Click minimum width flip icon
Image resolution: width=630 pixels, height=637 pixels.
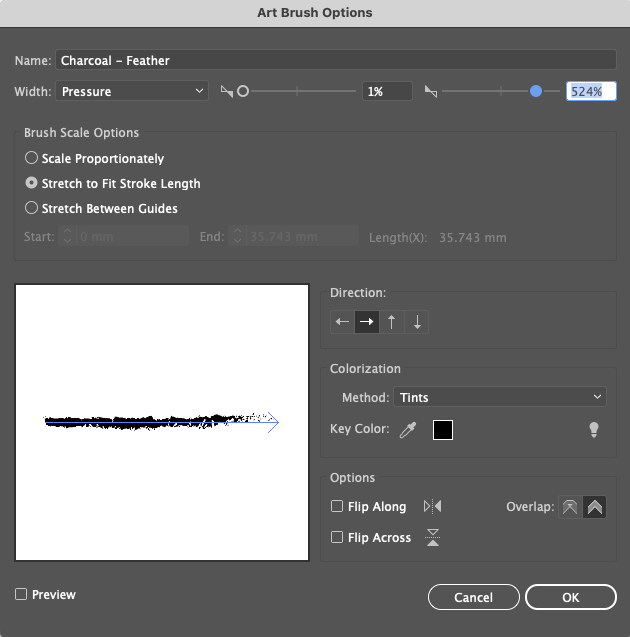pos(227,91)
